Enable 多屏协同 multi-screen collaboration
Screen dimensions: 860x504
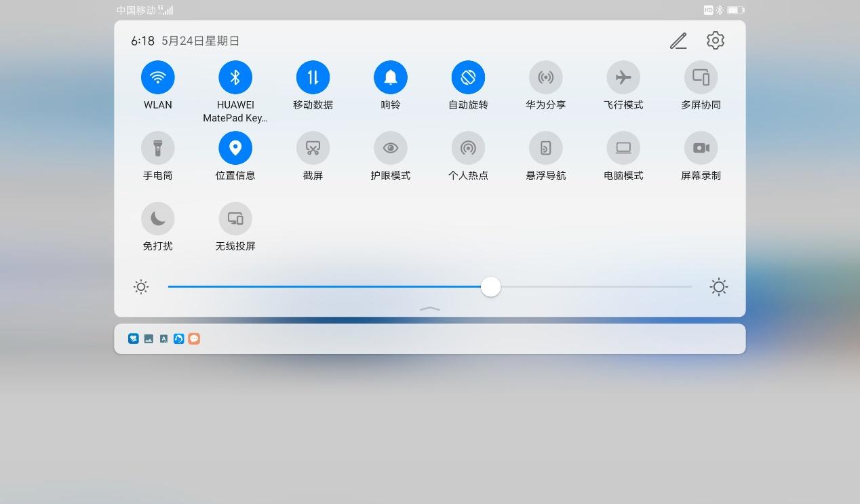(x=701, y=77)
